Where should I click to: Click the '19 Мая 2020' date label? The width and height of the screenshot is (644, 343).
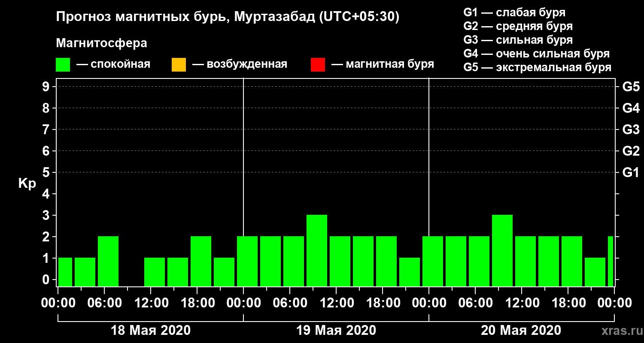pyautogui.click(x=336, y=330)
